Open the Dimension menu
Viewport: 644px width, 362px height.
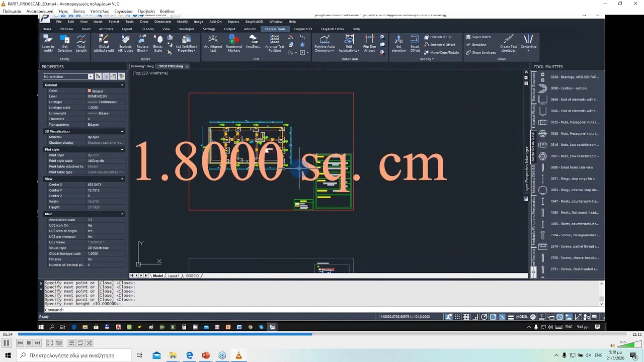pos(163,22)
